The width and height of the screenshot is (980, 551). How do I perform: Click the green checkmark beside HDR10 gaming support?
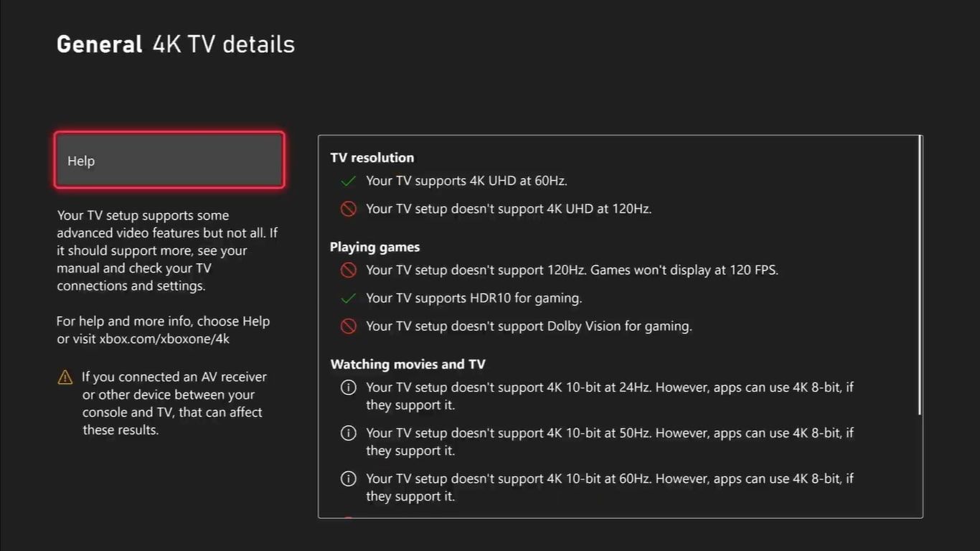pos(349,298)
